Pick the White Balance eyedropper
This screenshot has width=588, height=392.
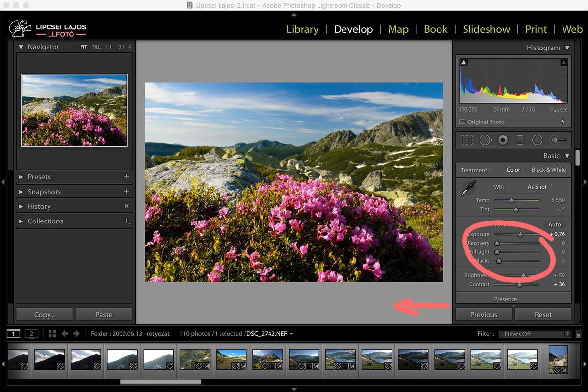[x=468, y=187]
